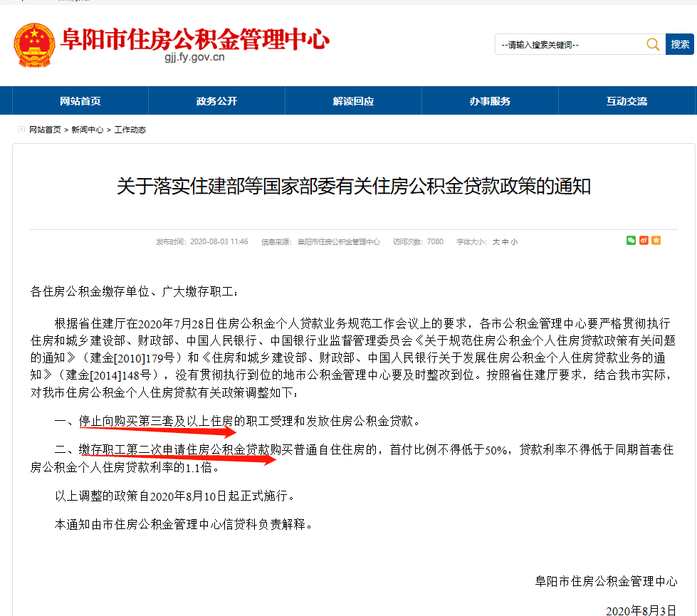
Task: Click the breadcrumb home icon
Action: pyautogui.click(x=21, y=130)
